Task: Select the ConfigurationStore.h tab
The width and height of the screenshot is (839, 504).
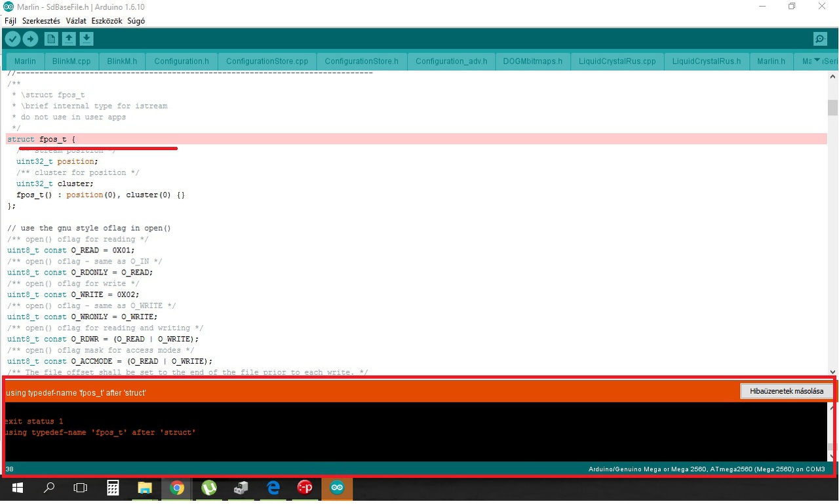Action: (361, 61)
